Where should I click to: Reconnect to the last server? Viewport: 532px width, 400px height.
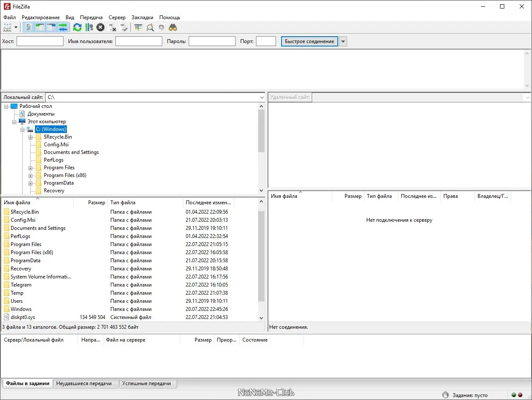coord(124,27)
